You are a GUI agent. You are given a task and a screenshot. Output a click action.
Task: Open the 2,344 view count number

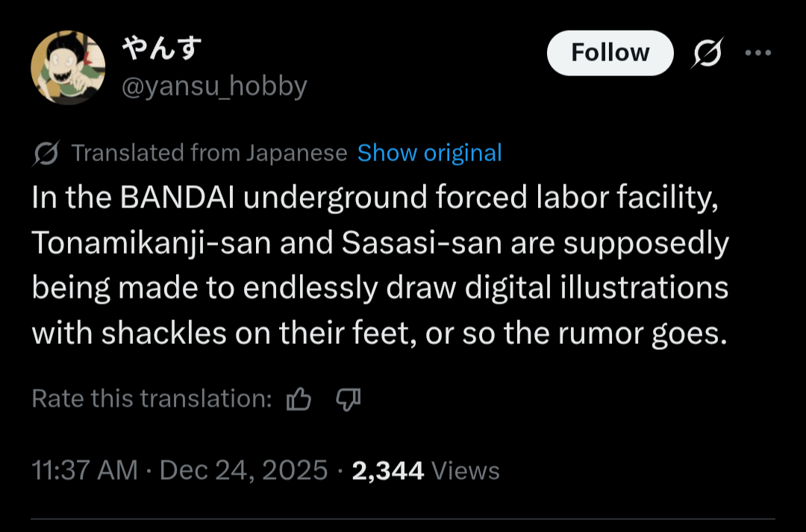coord(387,470)
